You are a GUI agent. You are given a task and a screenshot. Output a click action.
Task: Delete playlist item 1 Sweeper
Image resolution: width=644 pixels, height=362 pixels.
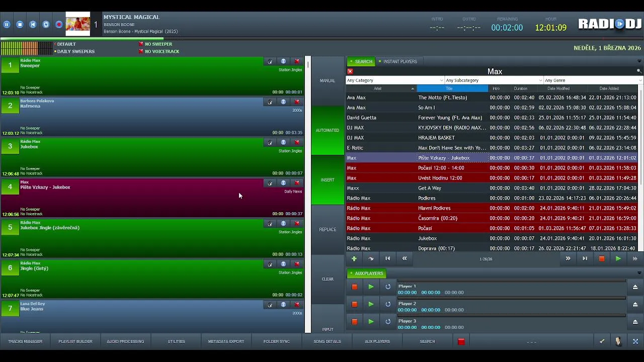(x=297, y=61)
